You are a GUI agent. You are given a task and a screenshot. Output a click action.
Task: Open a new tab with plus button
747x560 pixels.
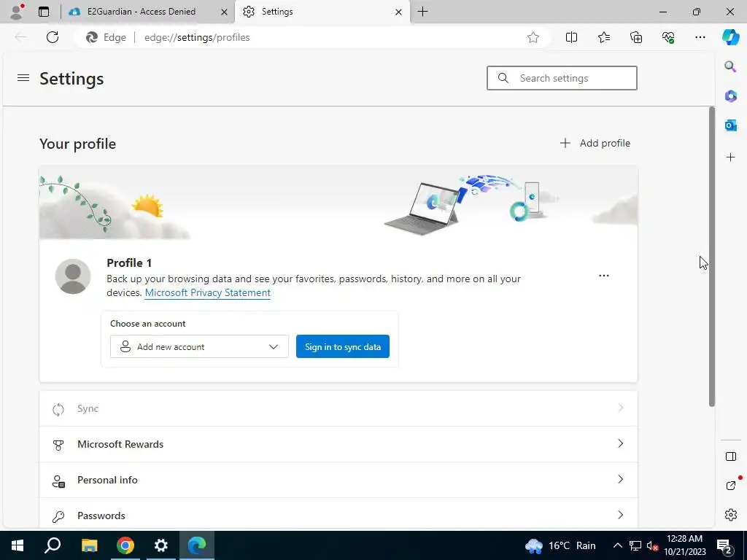(422, 12)
